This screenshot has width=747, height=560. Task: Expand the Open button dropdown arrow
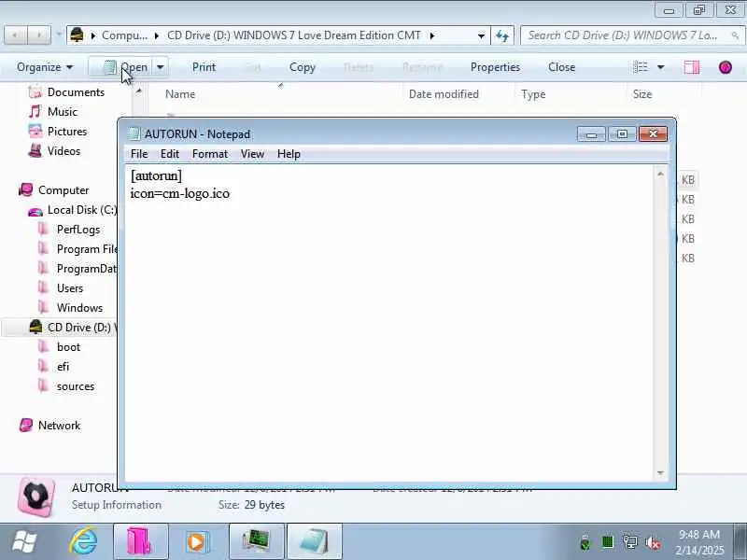tap(161, 67)
